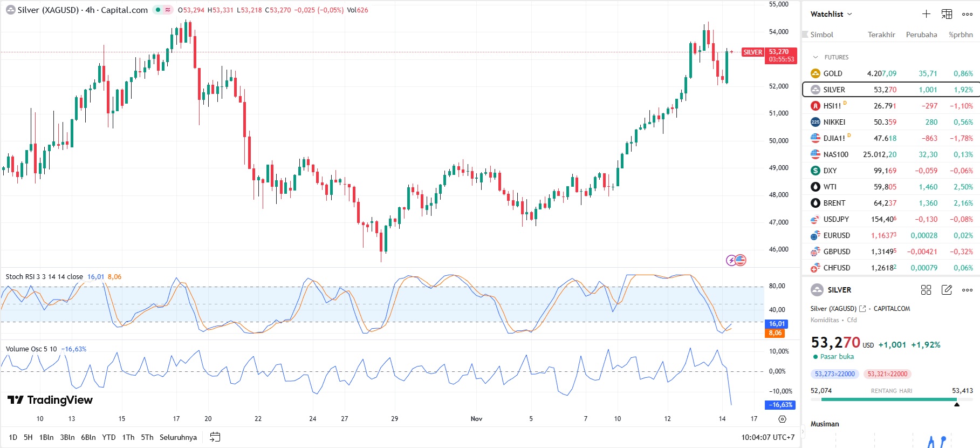The height and width of the screenshot is (448, 980).
Task: Click the grid icon in SILVER details
Action: click(x=926, y=290)
